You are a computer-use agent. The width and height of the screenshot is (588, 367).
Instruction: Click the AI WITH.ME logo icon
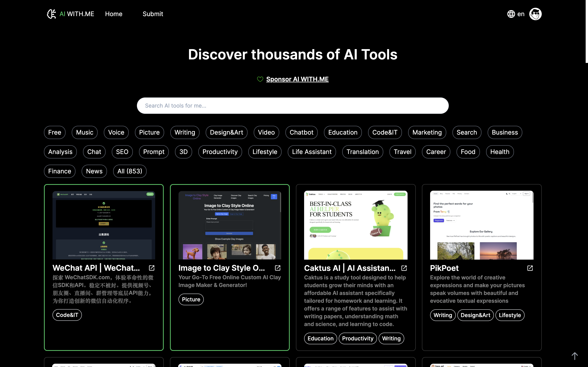click(51, 14)
